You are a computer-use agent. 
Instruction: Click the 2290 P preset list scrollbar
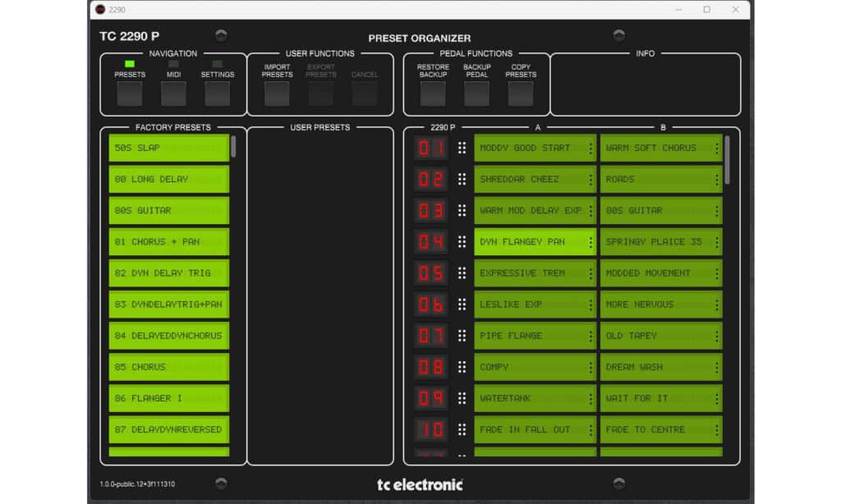(x=728, y=160)
